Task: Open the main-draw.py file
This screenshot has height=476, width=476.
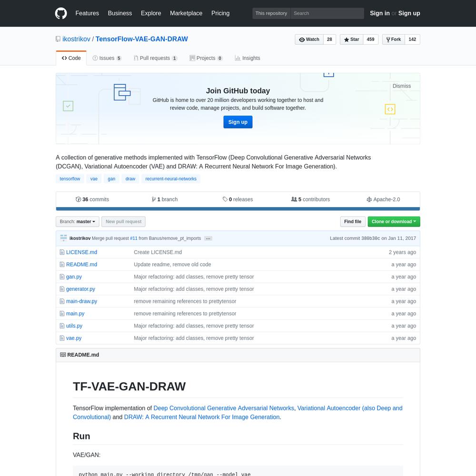Action: (82, 301)
